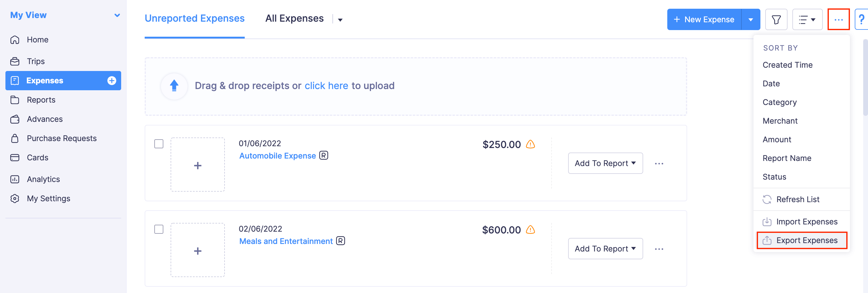Sort expenses by Merchant
The width and height of the screenshot is (868, 293).
point(780,120)
